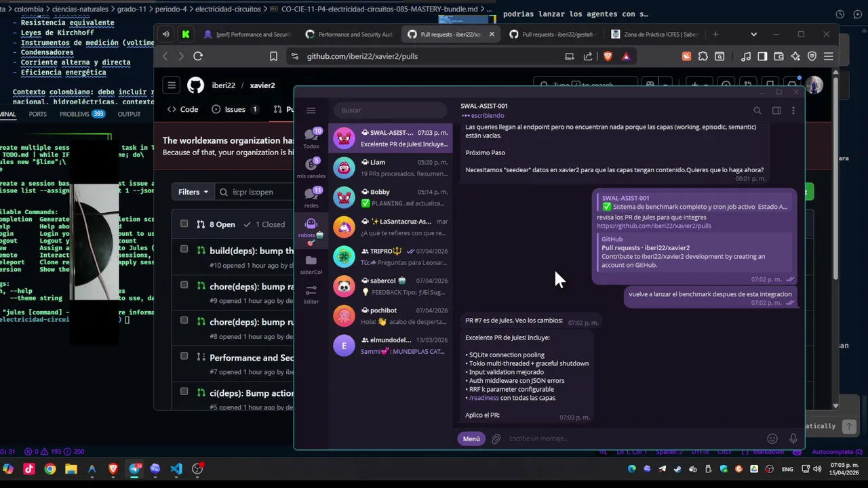Switch to Pull requests iberi22/gestalt tab
This screenshot has height=488, width=868.
coord(551,34)
